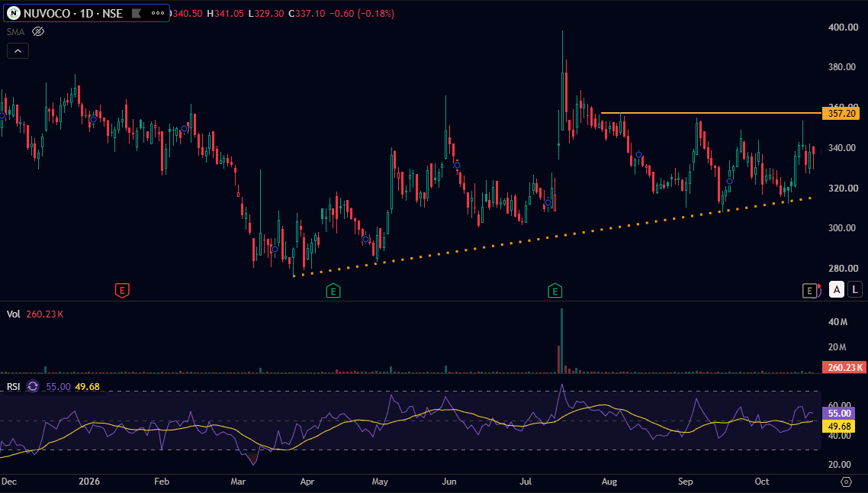868x493 pixels.
Task: Click the purple 55.00 RSI axis label
Action: 839,413
